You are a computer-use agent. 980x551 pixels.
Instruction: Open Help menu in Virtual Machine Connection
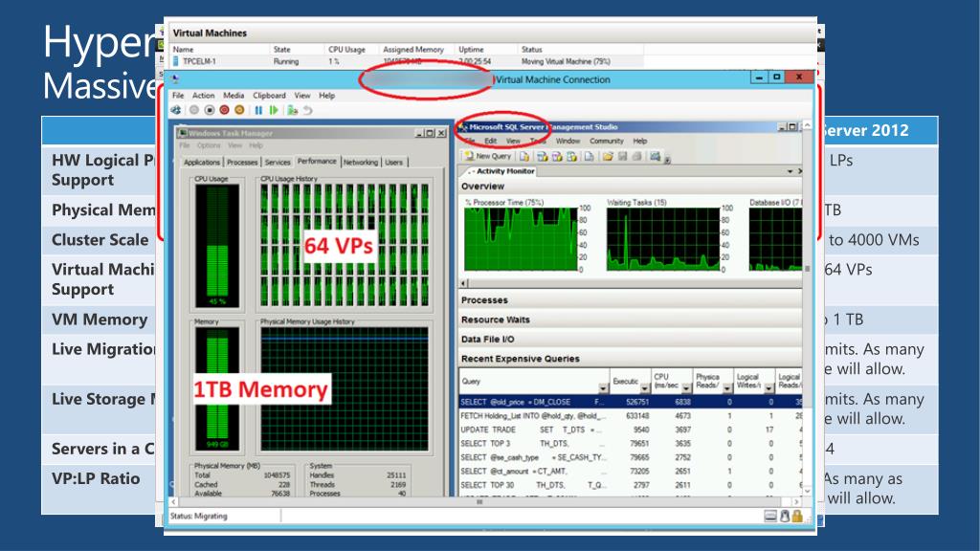point(327,96)
